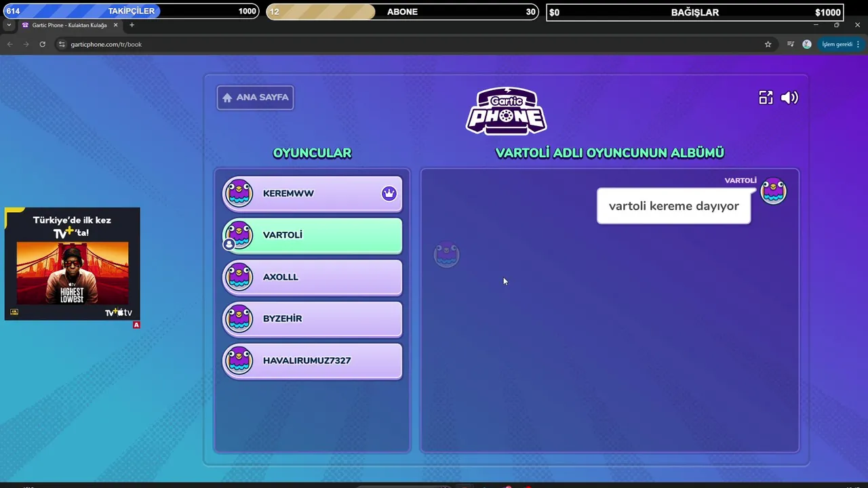Toggle fullscreen mode icon
This screenshot has width=868, height=488.
click(766, 98)
